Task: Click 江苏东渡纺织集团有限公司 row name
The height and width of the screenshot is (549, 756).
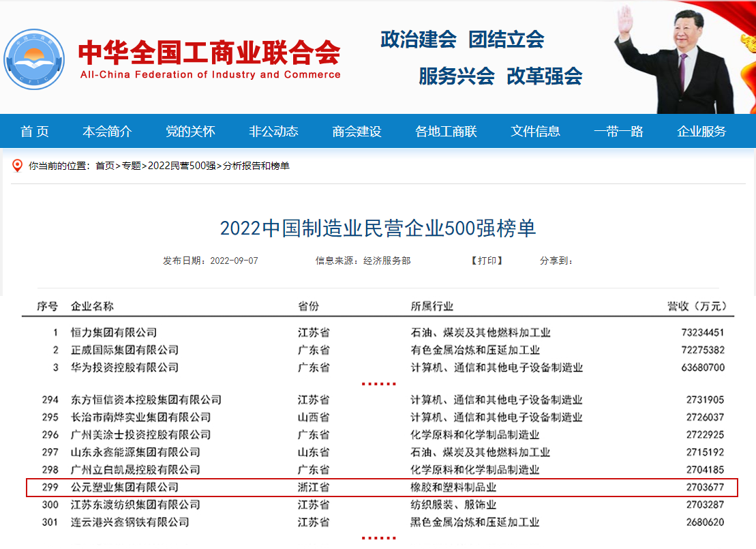Action: (136, 505)
